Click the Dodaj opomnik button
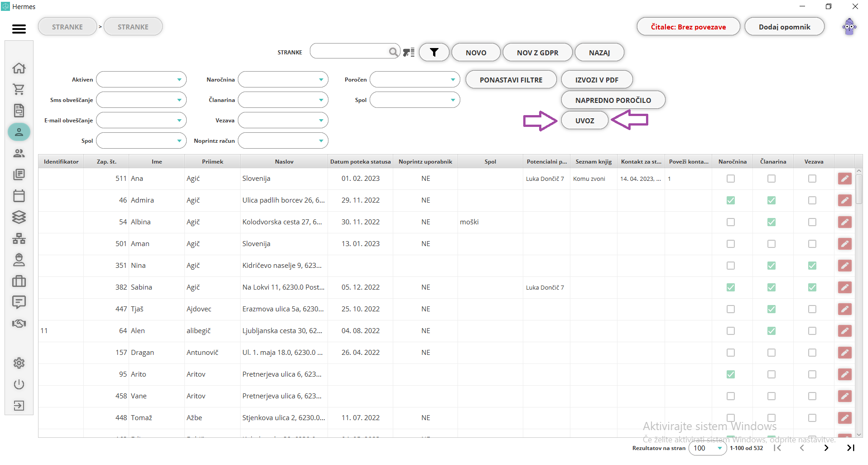868x465 pixels. click(785, 27)
